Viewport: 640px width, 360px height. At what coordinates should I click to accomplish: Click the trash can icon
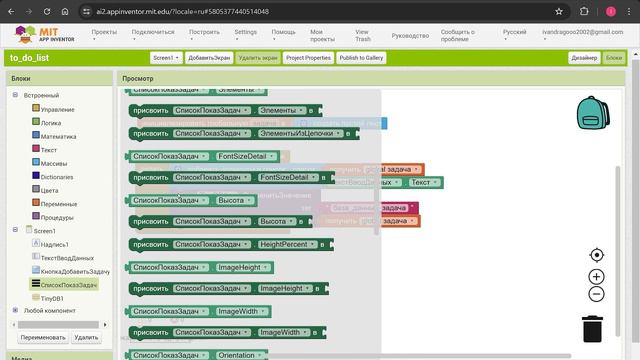pyautogui.click(x=592, y=329)
